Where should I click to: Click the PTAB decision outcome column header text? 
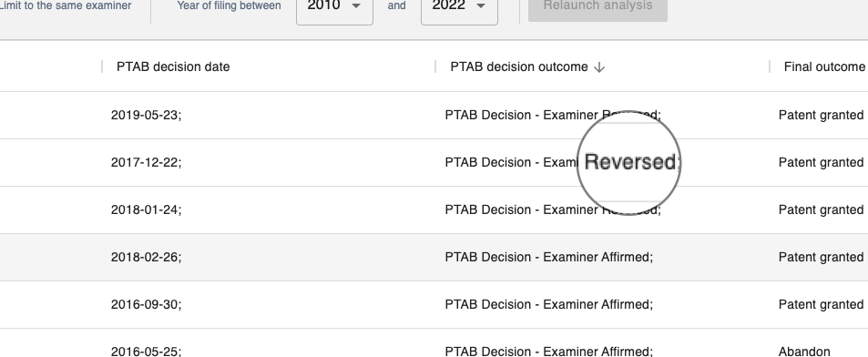[518, 67]
